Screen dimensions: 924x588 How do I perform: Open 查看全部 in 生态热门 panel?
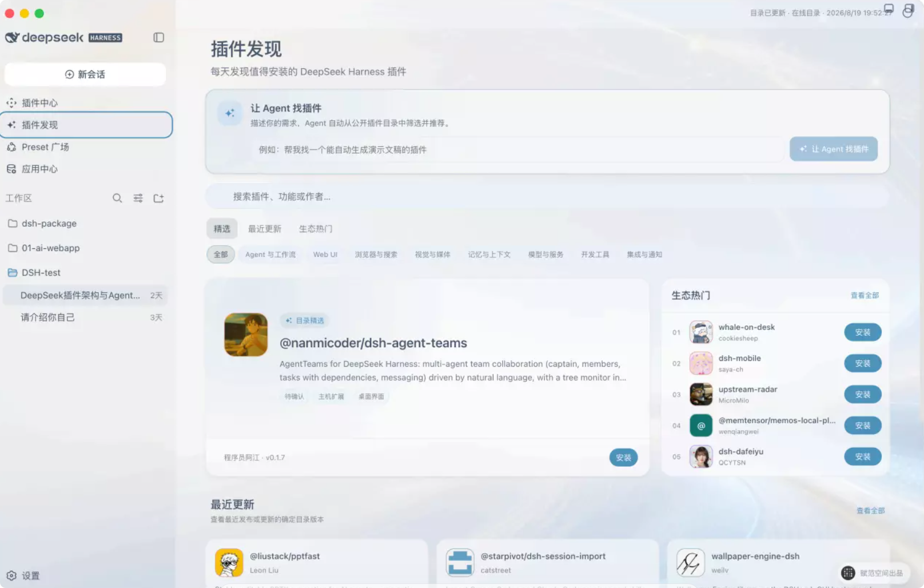(x=865, y=295)
